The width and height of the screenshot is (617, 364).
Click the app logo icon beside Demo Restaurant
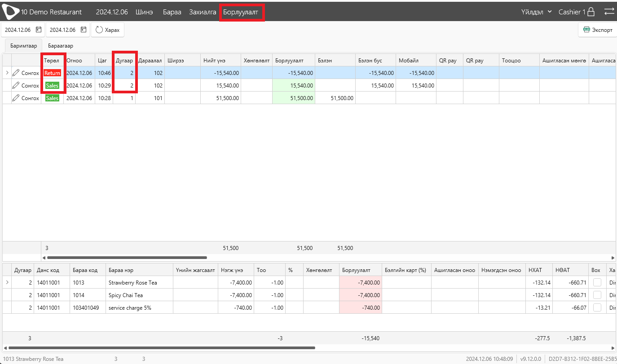click(x=10, y=12)
